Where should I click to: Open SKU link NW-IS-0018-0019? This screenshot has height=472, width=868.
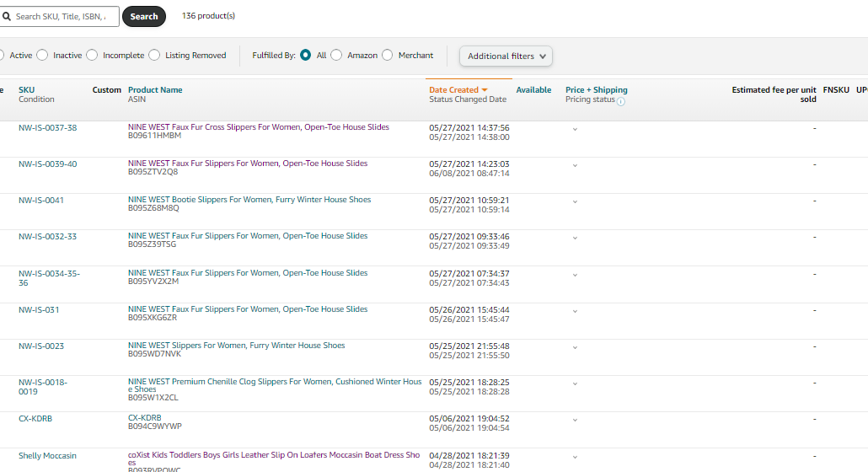click(x=43, y=387)
